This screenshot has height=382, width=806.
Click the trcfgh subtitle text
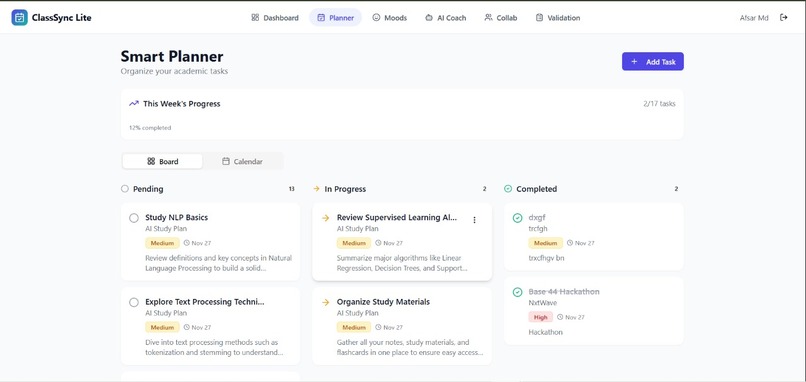[538, 229]
